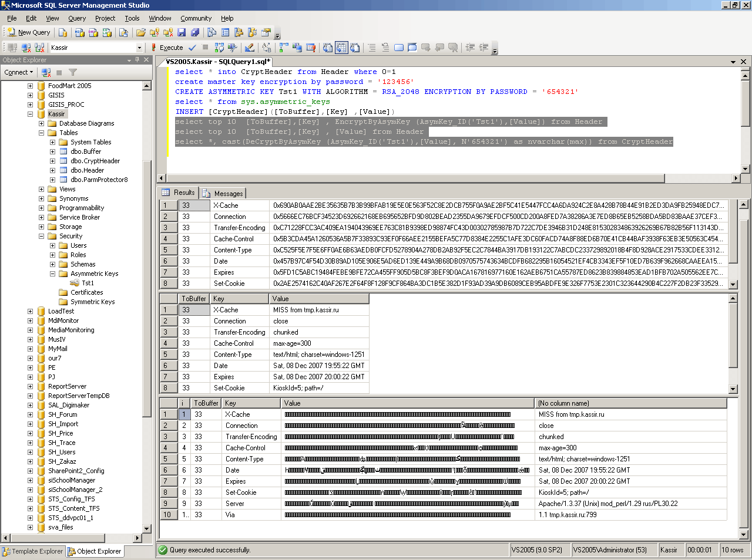
Task: Click the Save All disks icon
Action: click(x=195, y=32)
